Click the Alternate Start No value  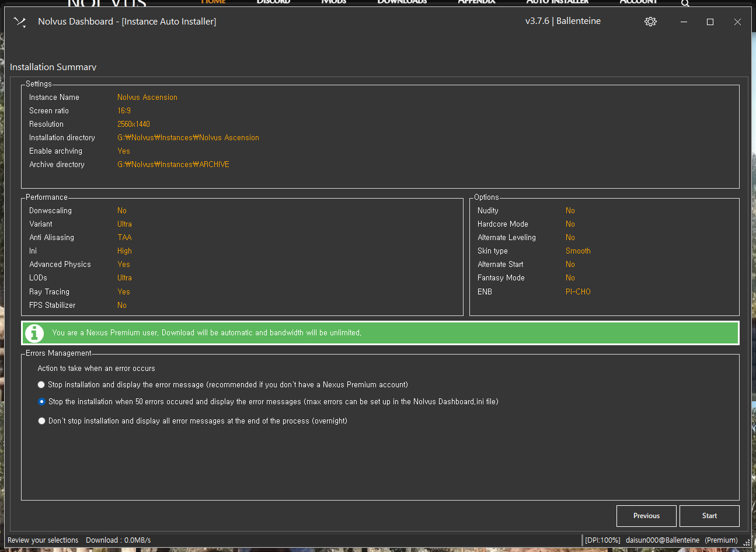point(570,265)
